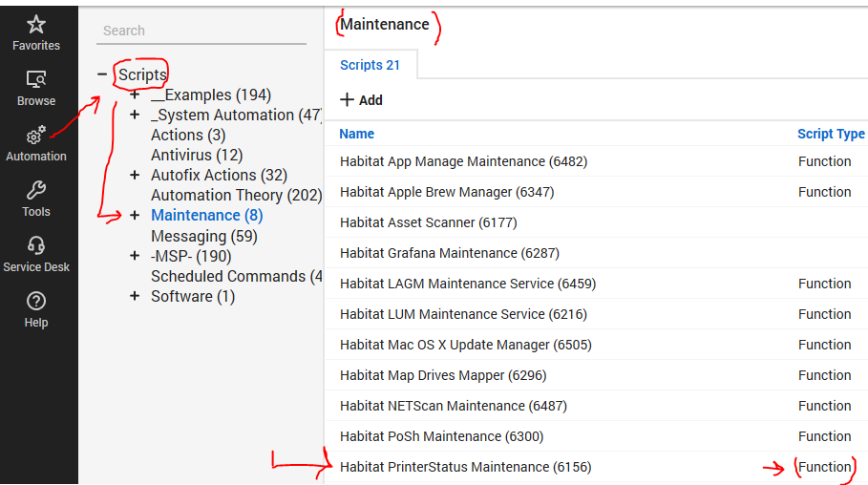868x485 pixels.
Task: Open Habitat PrinterStatus Maintenance (6156) script
Action: point(465,467)
